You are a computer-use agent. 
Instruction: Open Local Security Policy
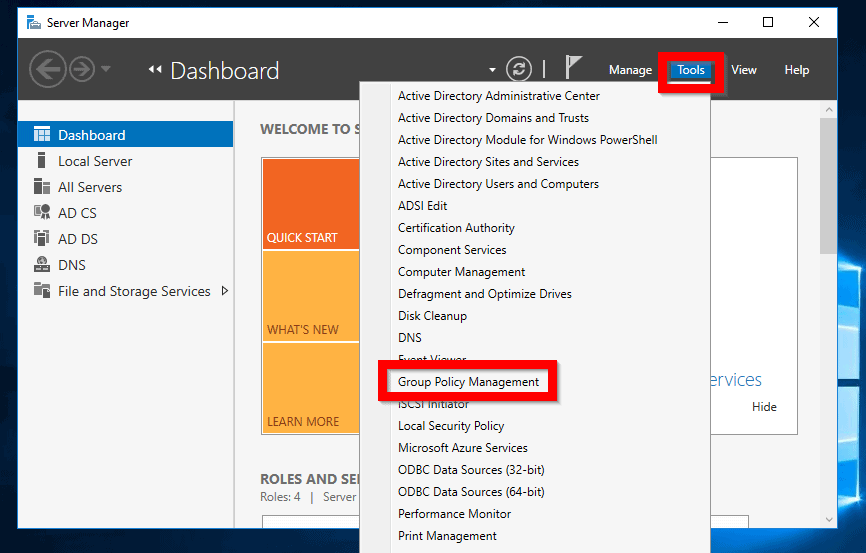pyautogui.click(x=451, y=426)
